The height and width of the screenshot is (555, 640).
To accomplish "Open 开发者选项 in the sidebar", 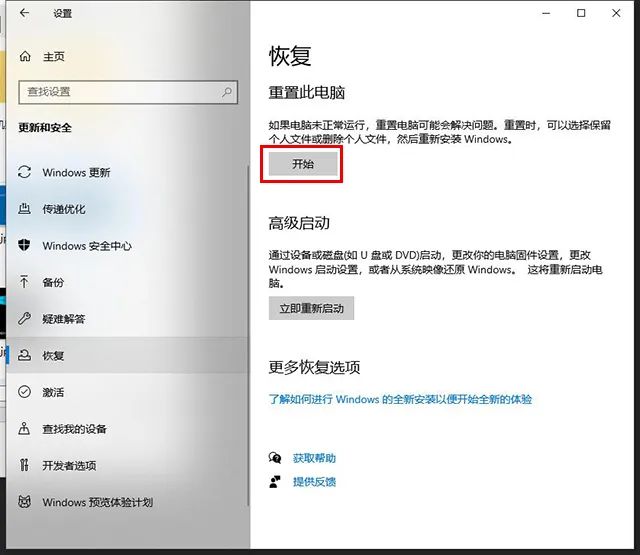I will pyautogui.click(x=69, y=466).
